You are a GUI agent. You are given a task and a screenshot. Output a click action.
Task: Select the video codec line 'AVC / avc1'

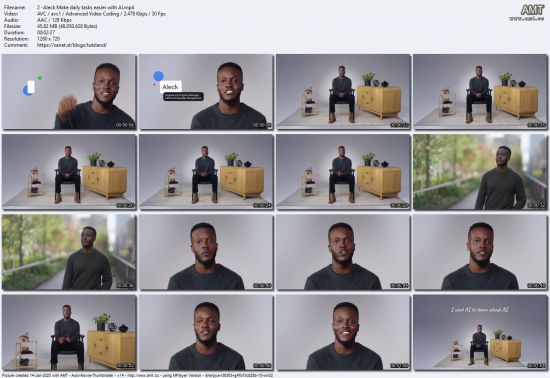[101, 14]
